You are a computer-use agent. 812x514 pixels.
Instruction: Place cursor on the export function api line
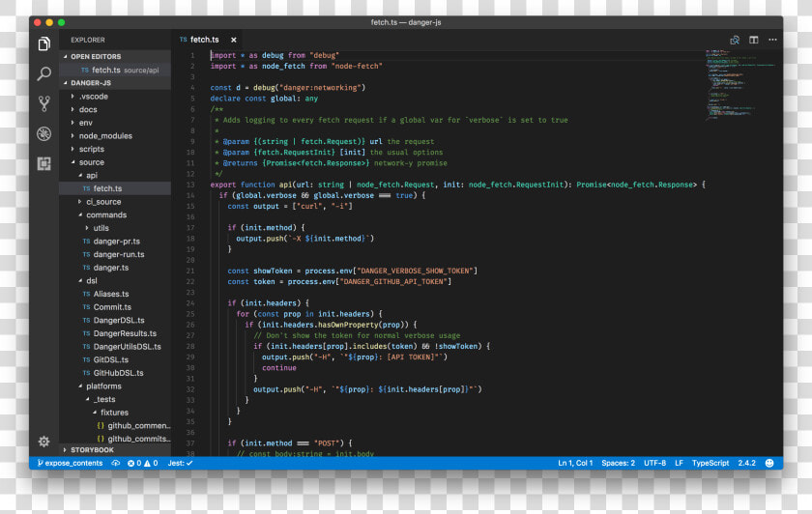(x=458, y=185)
